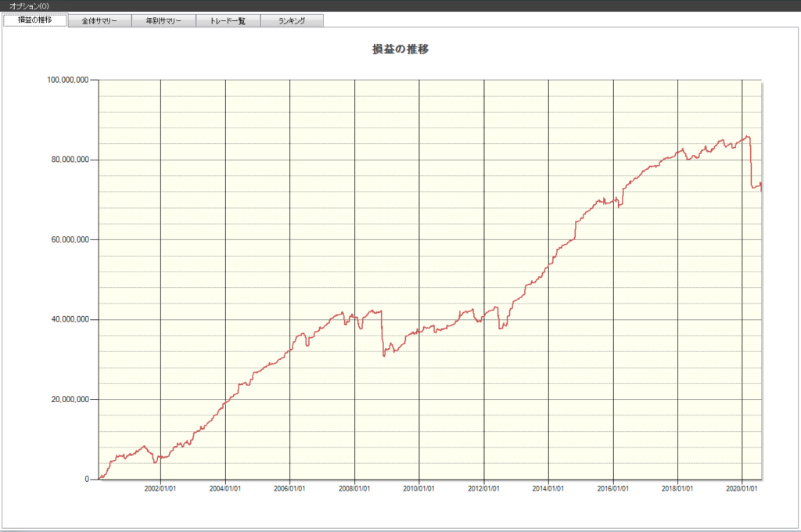Click the 2004/01/01 x-axis label

[x=224, y=488]
